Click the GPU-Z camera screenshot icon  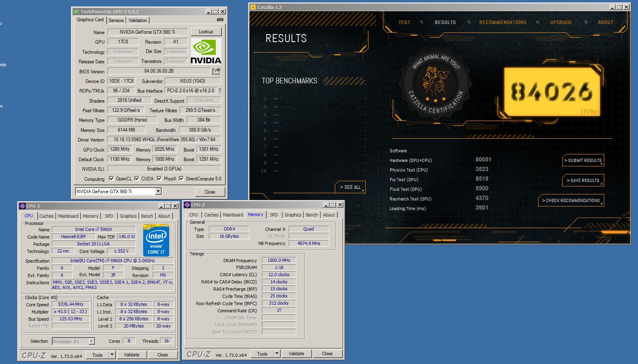[x=220, y=19]
